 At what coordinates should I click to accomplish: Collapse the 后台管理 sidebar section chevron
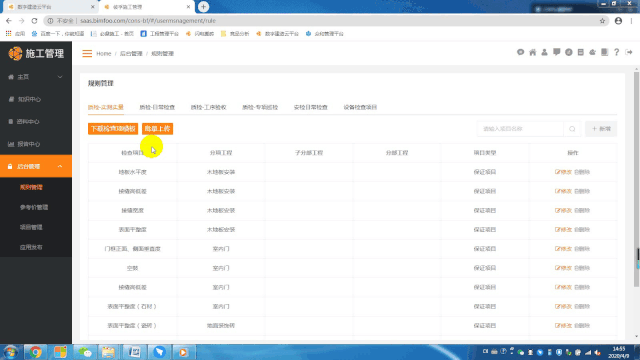[60, 167]
